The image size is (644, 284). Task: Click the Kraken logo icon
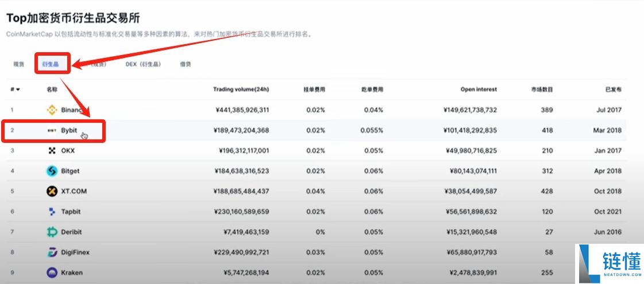pyautogui.click(x=52, y=273)
